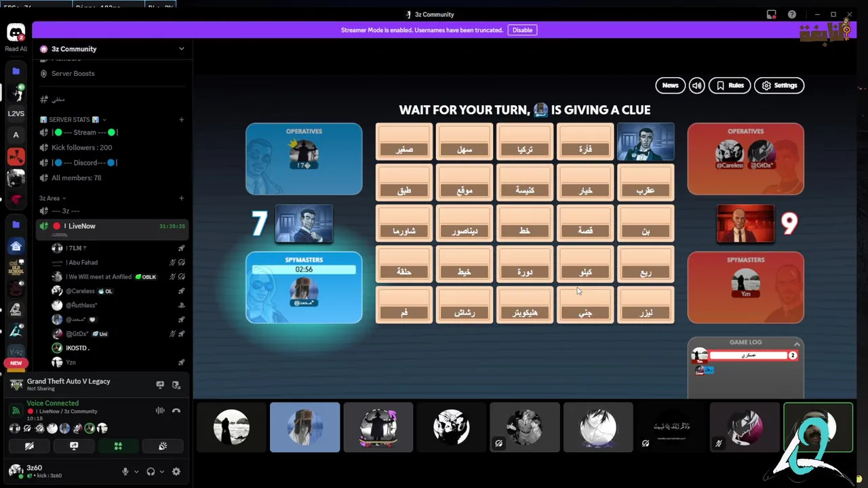Open audio output options arrow
The width and height of the screenshot is (868, 488).
click(161, 472)
